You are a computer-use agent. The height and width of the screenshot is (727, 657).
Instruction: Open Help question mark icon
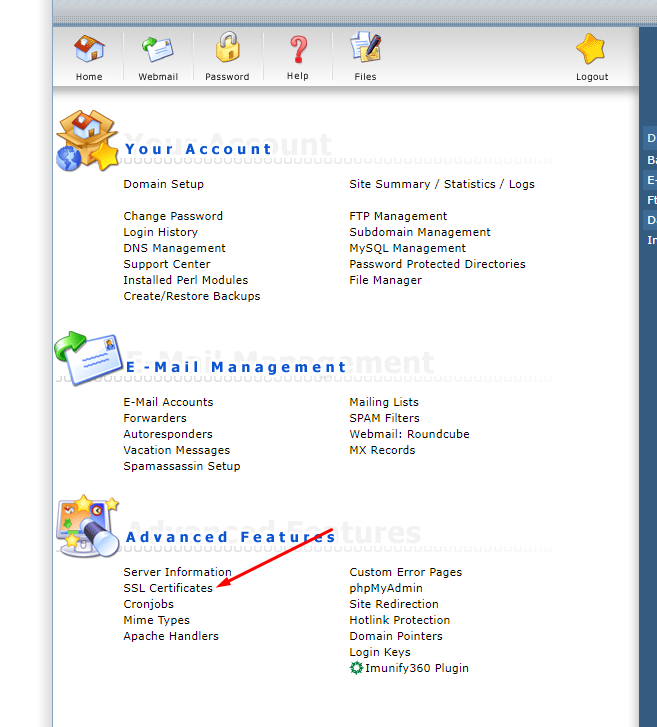pos(298,50)
